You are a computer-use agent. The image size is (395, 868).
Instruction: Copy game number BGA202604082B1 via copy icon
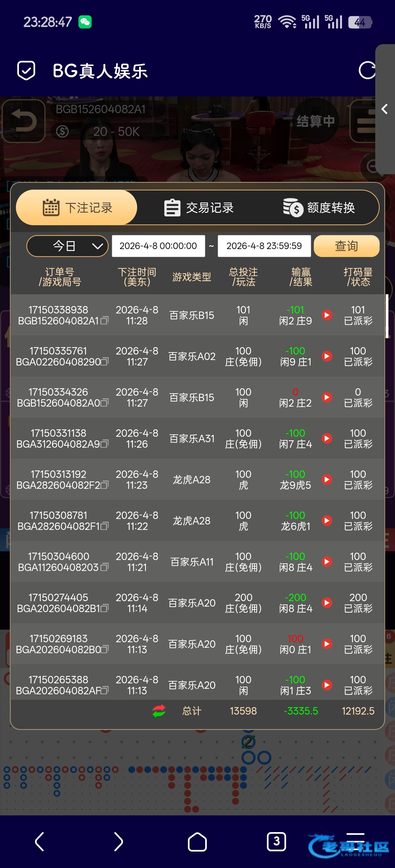click(x=105, y=609)
